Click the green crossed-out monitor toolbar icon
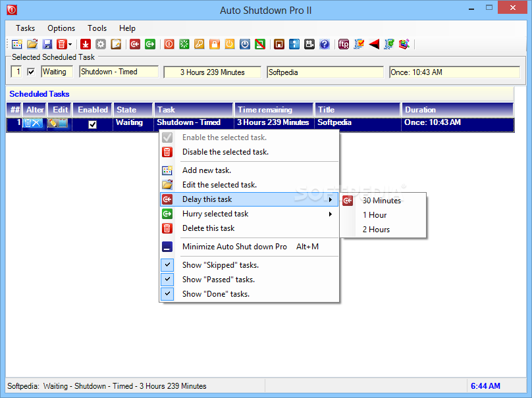532x398 pixels. coord(260,45)
